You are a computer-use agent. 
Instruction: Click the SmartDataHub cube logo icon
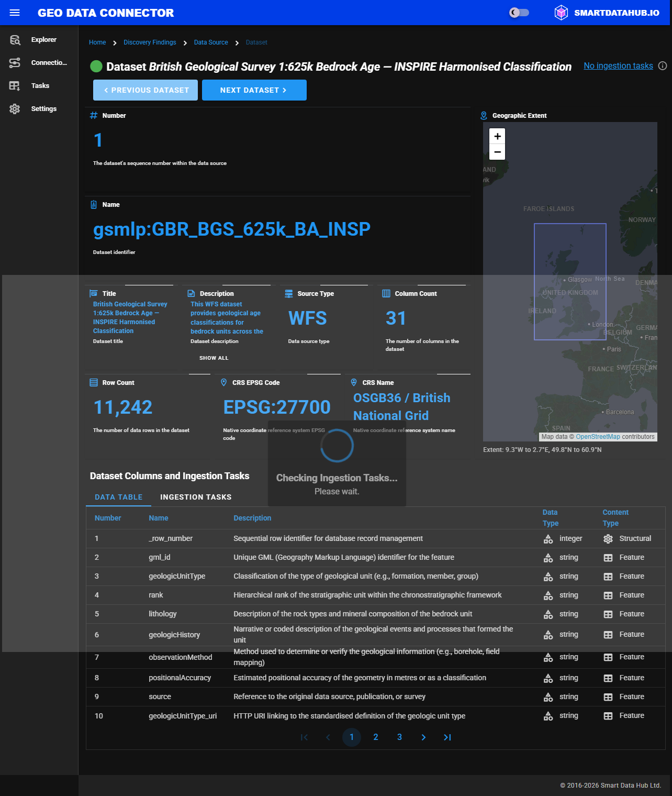[561, 13]
